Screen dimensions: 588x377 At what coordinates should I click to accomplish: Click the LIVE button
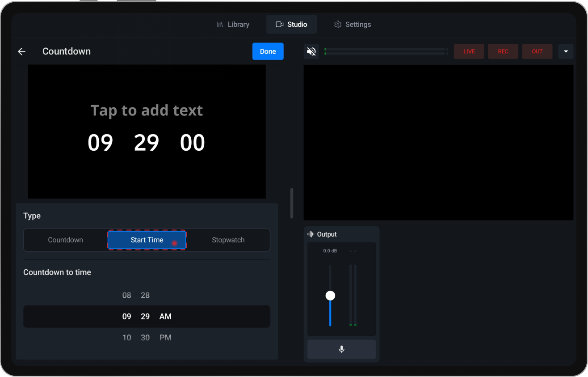(x=469, y=51)
